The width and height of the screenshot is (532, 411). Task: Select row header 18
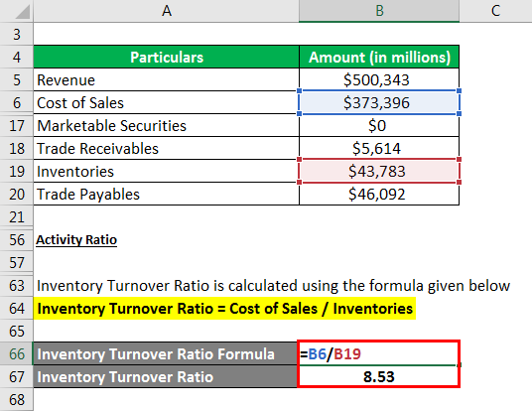click(x=17, y=149)
